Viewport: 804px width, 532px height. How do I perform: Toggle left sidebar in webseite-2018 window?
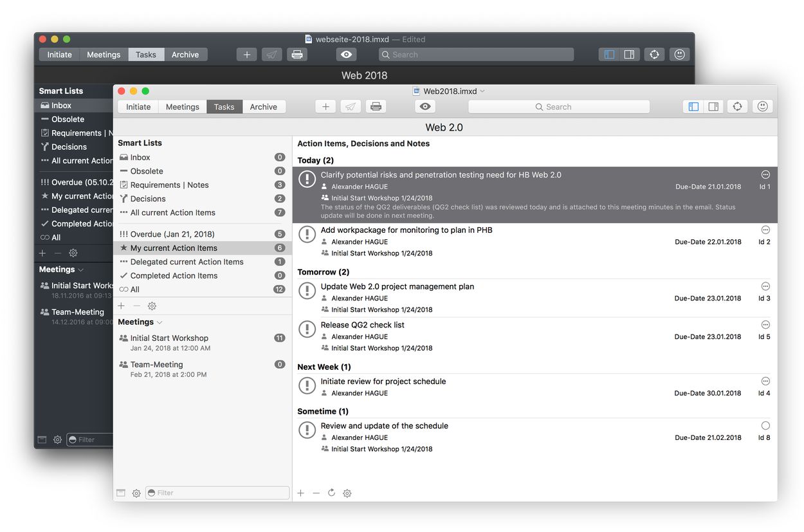click(609, 55)
